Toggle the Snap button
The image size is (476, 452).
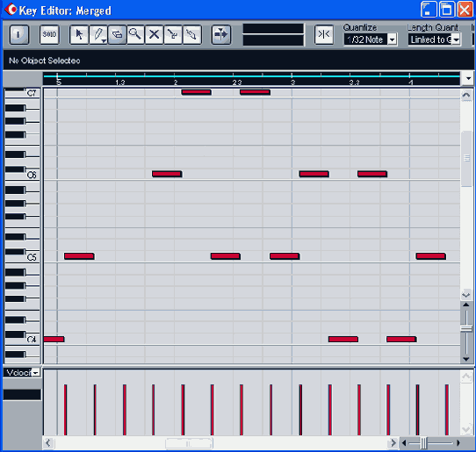(323, 34)
